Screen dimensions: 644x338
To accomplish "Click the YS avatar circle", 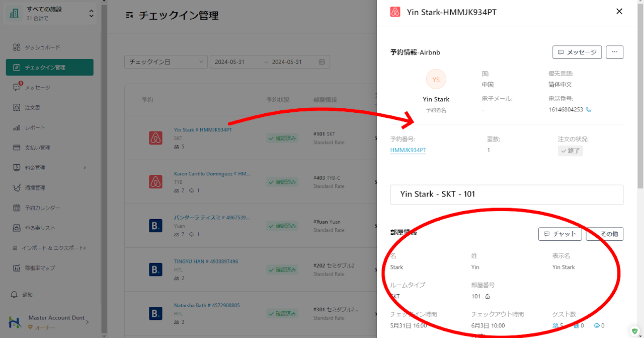I will pos(436,79).
